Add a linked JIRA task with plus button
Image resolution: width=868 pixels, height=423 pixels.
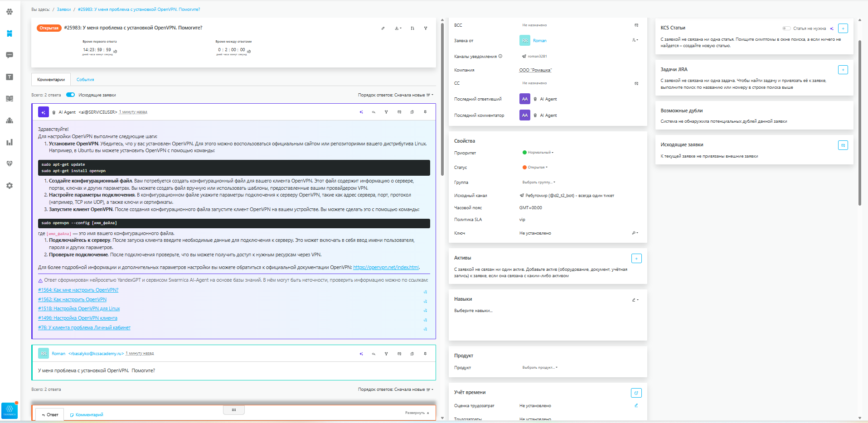tap(843, 70)
